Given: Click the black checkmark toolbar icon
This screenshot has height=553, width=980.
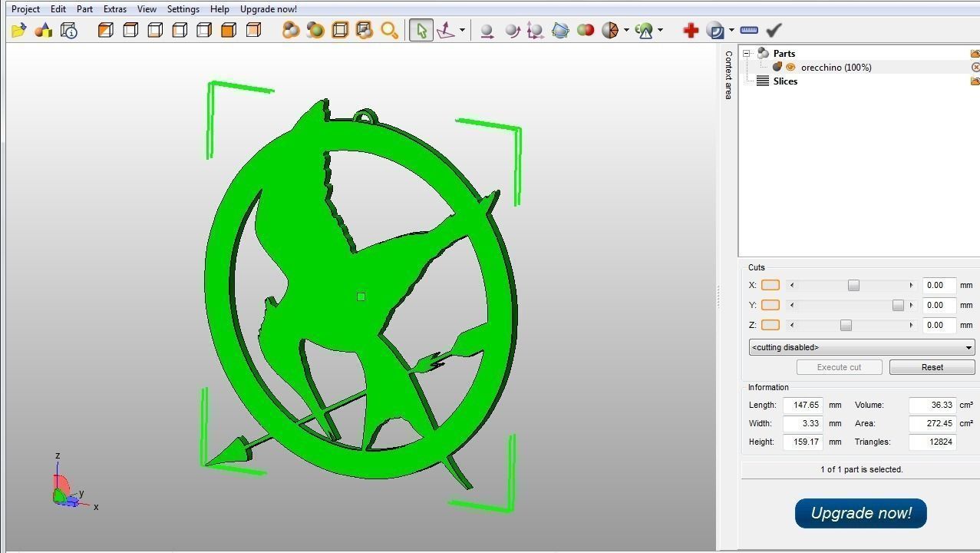Looking at the screenshot, I should click(774, 30).
